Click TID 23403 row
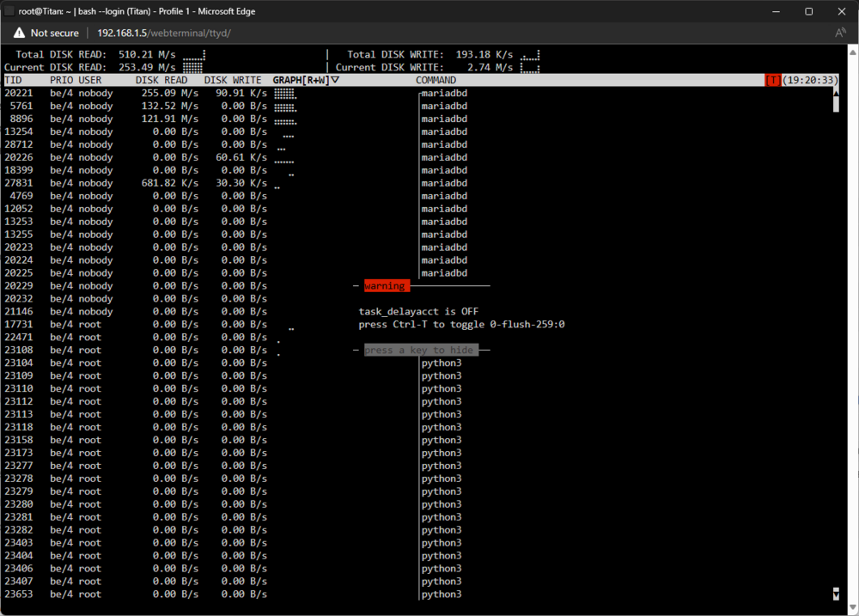 click(233, 543)
